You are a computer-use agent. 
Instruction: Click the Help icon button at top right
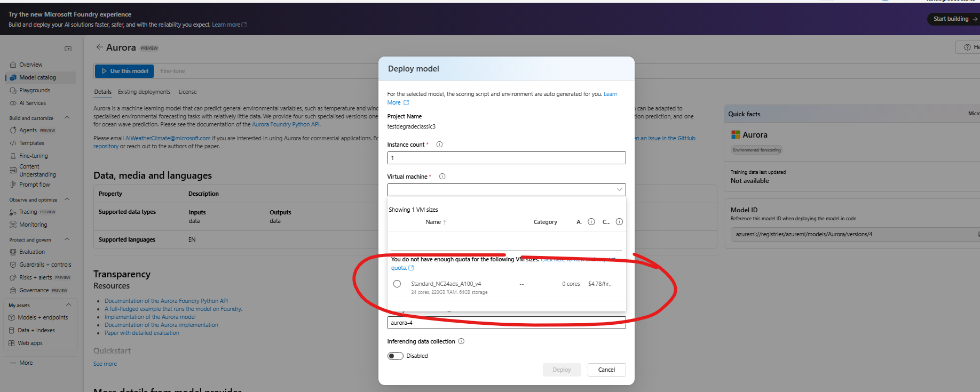tap(969, 47)
